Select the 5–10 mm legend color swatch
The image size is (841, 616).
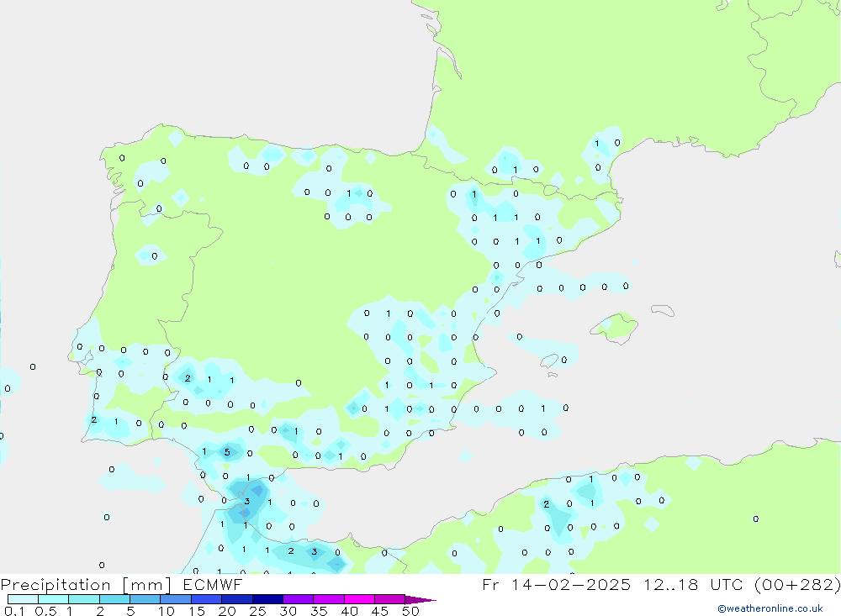(145, 599)
